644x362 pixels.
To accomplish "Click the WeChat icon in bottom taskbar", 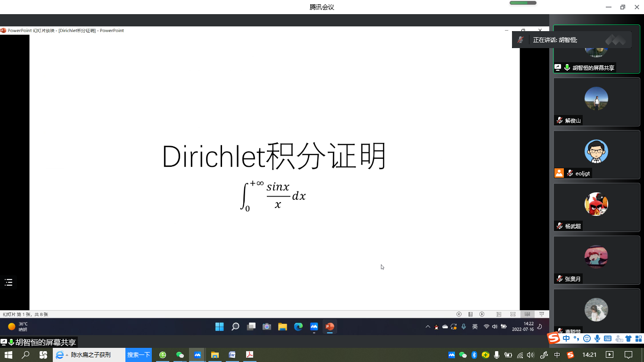I will pos(180,355).
